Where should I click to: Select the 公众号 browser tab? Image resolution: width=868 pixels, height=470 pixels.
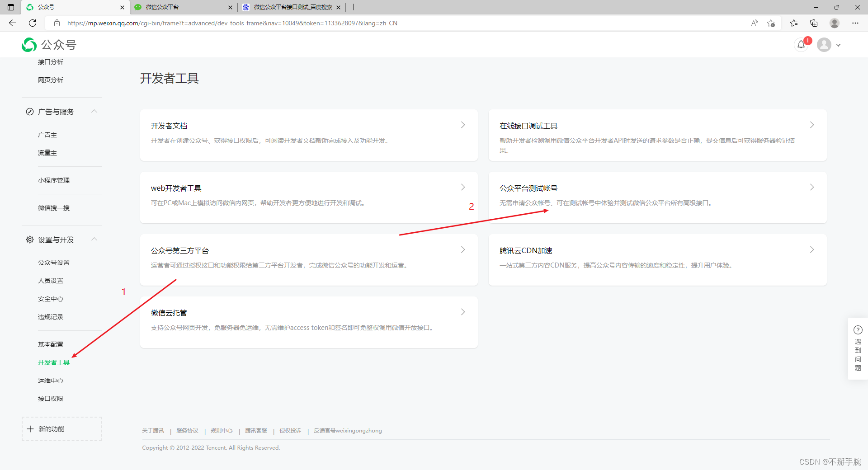(75, 7)
